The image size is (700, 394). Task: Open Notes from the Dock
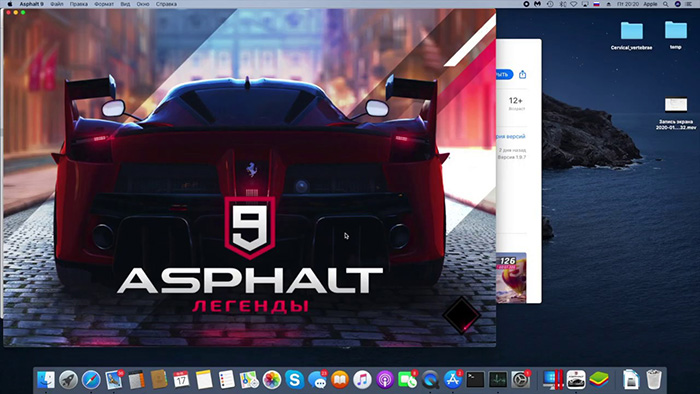click(204, 380)
